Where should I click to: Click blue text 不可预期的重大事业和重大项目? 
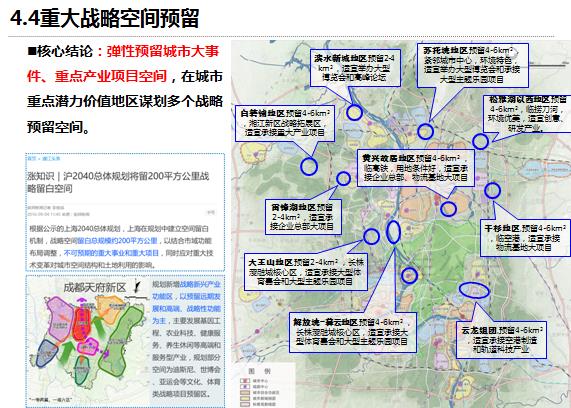coord(111,253)
